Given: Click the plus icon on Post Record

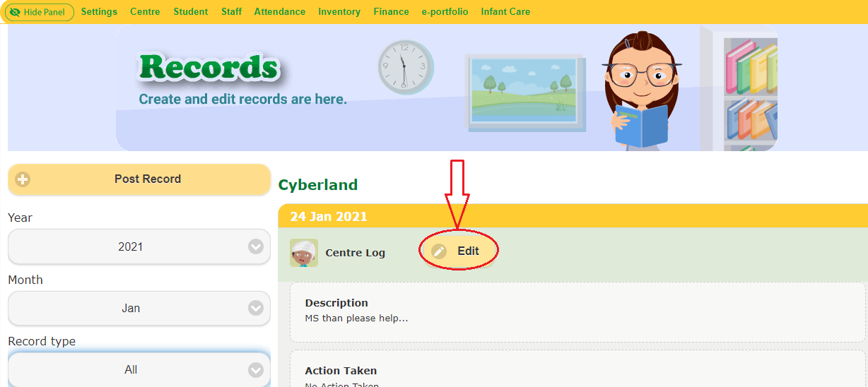Looking at the screenshot, I should coord(23,179).
